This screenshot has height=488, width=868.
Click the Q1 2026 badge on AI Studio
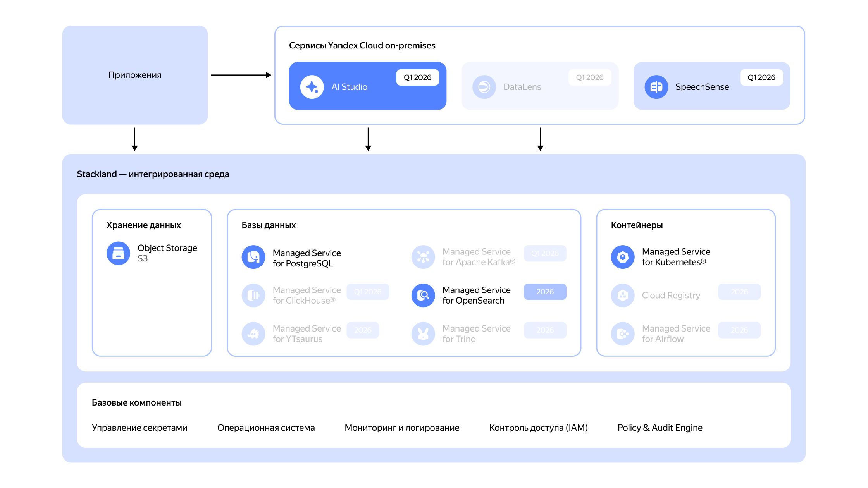(417, 77)
